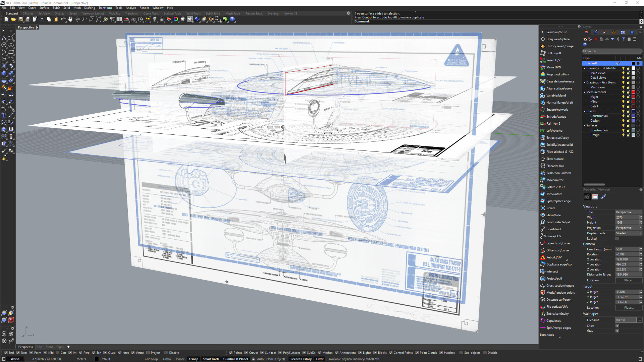
Task: Toggle lock of Curves layer
Action: pos(628,111)
